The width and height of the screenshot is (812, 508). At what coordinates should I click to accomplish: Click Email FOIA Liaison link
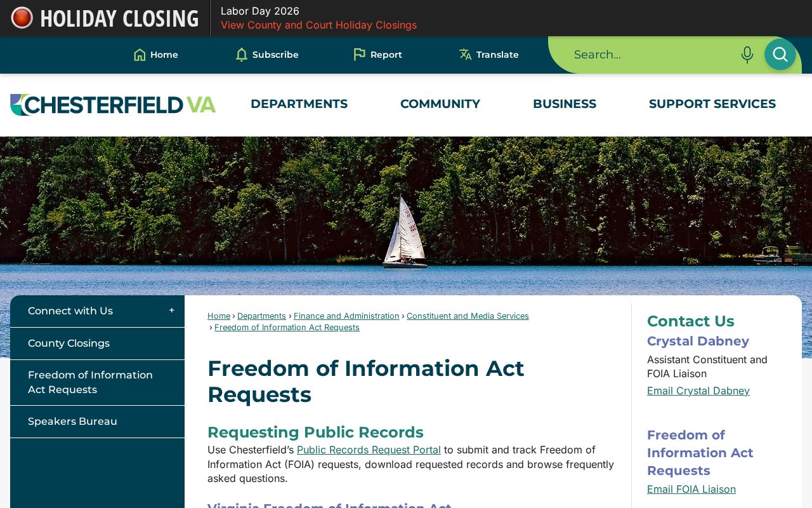691,489
